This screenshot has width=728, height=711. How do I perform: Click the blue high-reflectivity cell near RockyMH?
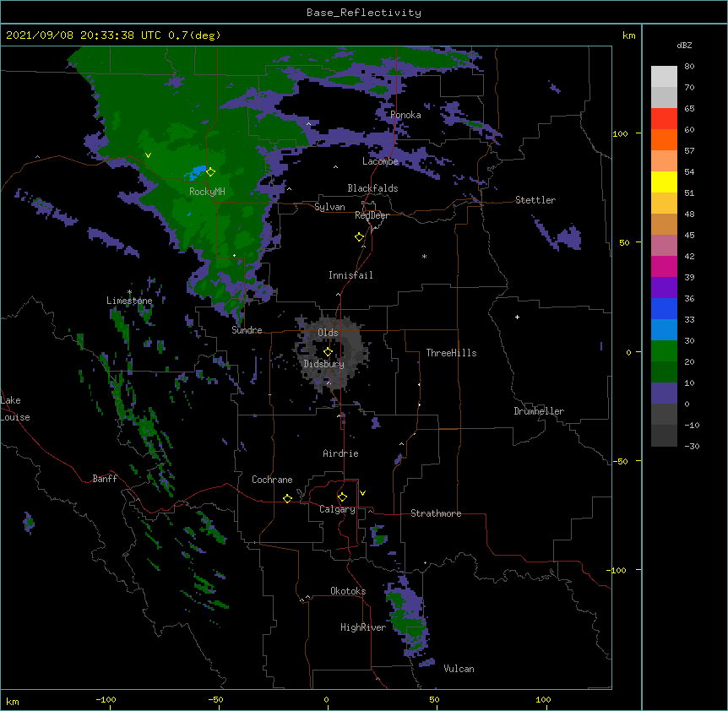click(x=197, y=172)
